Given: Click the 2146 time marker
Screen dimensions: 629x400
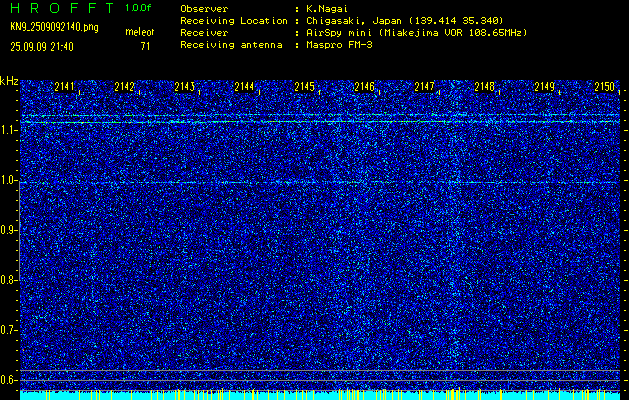Looking at the screenshot, I should pos(365,87).
